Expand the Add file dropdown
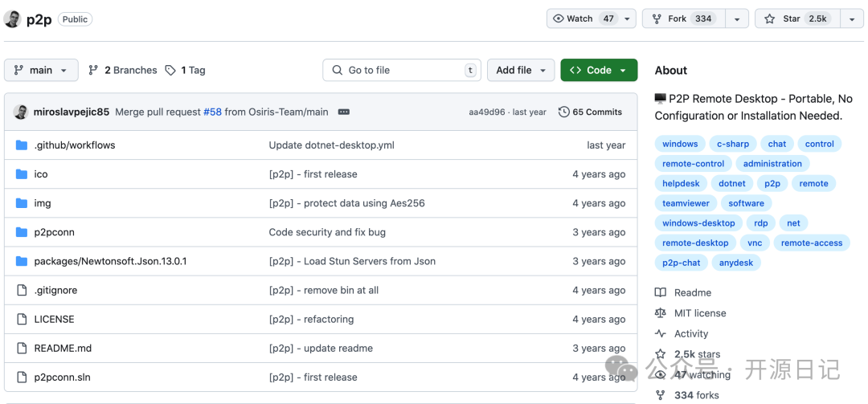868x404 pixels. pyautogui.click(x=521, y=71)
